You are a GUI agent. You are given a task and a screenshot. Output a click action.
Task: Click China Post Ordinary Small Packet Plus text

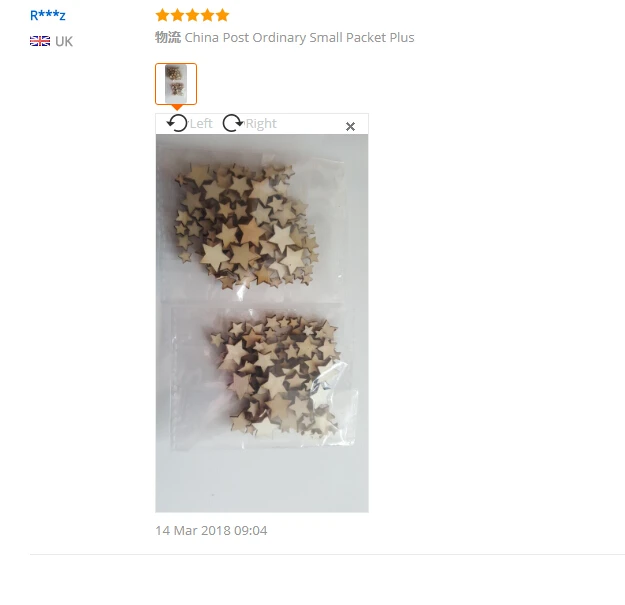click(299, 37)
